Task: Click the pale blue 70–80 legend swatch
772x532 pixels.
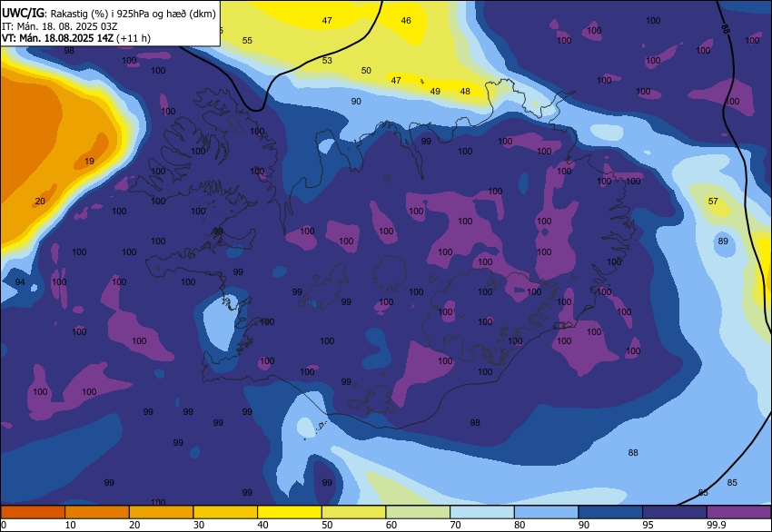Action: pos(482,512)
